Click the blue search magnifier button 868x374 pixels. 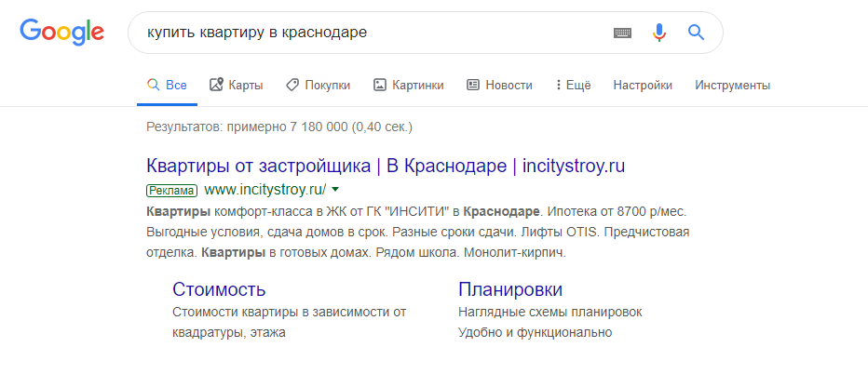[696, 33]
